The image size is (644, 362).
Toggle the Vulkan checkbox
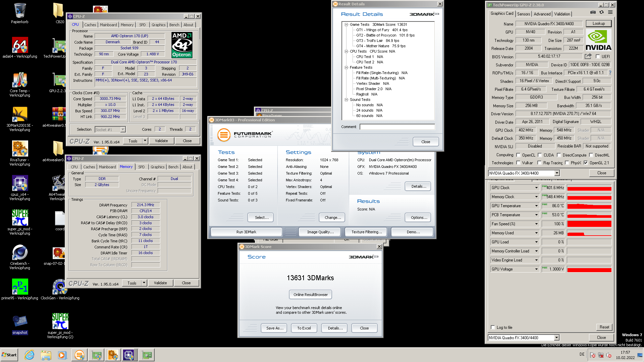pos(518,163)
